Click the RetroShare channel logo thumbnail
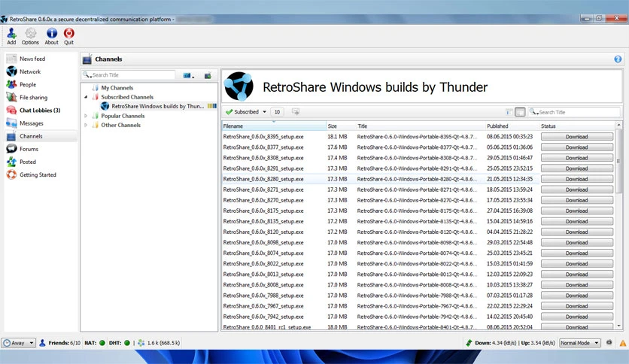Viewport: 629px width, 364px height. click(x=239, y=86)
